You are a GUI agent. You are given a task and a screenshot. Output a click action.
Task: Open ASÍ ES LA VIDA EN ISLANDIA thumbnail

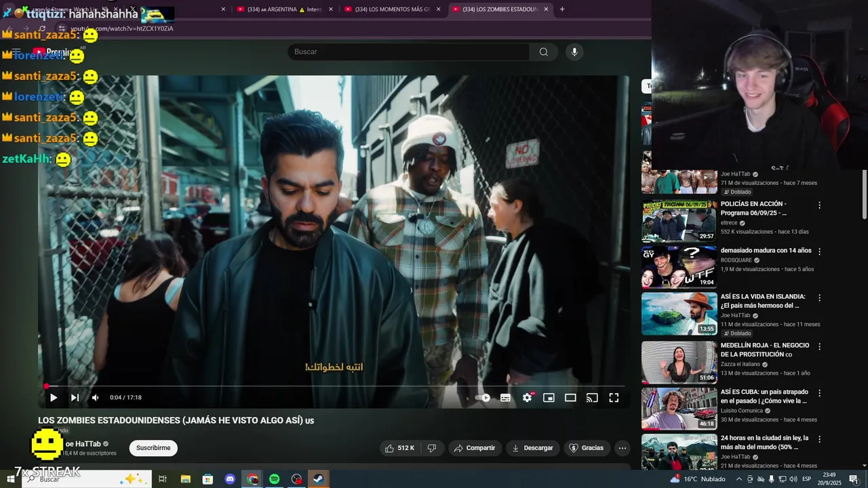[679, 314]
